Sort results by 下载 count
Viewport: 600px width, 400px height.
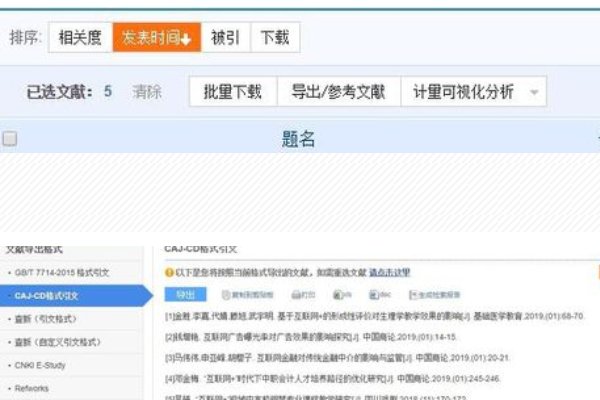(275, 38)
